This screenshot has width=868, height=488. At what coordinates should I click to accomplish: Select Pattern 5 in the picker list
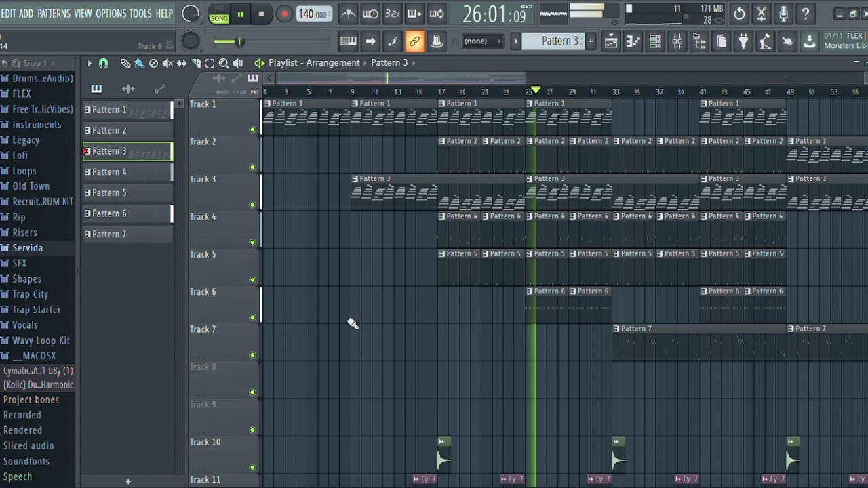[x=127, y=192]
